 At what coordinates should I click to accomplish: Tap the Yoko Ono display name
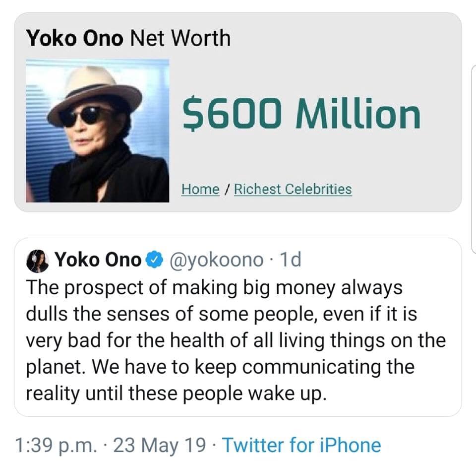[98, 260]
